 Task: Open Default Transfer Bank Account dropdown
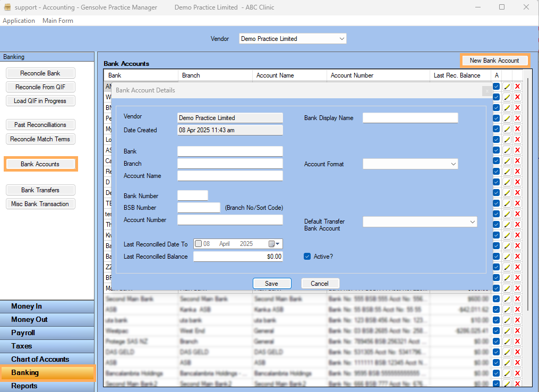420,222
